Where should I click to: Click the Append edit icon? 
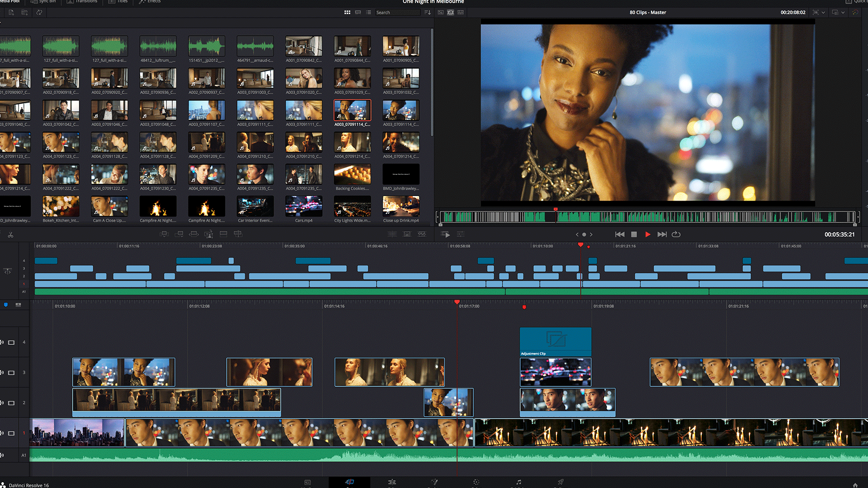pos(179,234)
